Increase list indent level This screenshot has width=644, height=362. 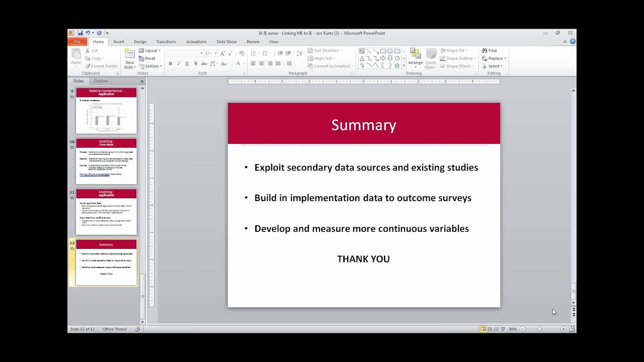click(x=288, y=53)
